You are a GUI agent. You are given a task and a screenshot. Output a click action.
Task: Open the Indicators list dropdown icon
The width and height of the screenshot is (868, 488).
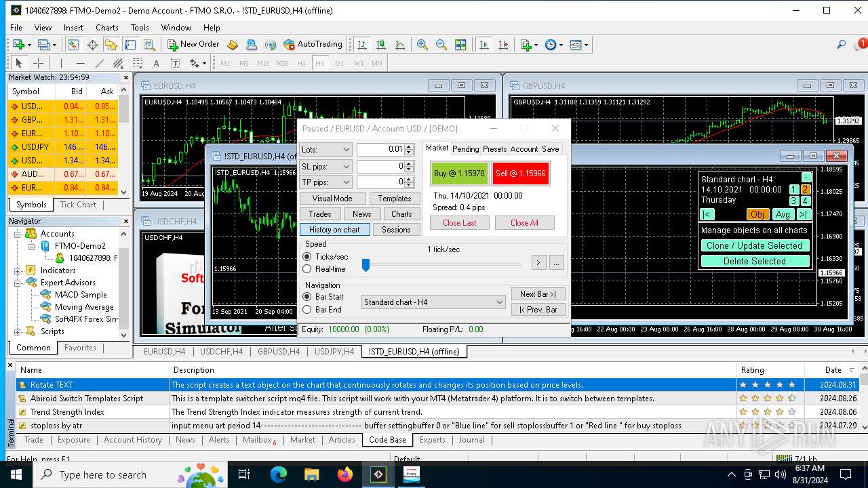[529, 45]
